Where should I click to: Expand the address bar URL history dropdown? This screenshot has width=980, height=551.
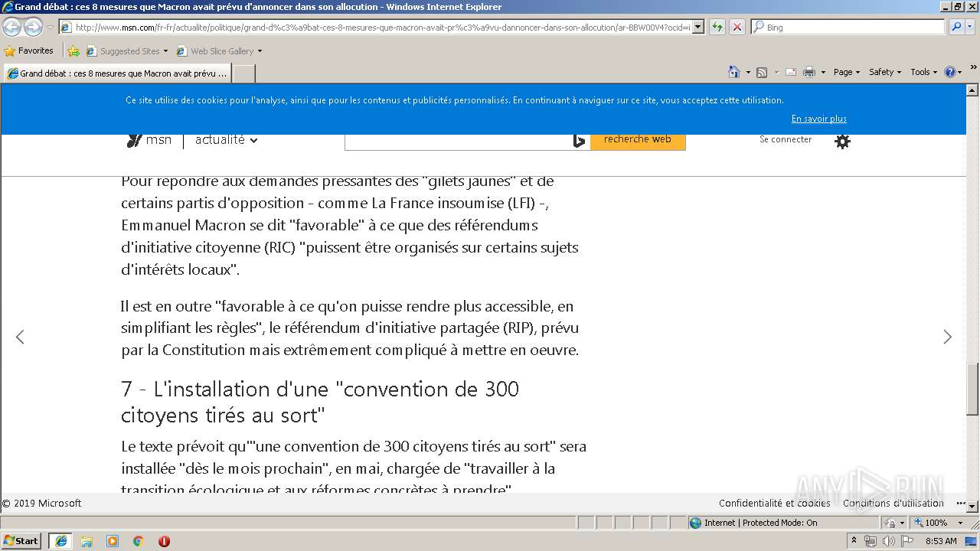pyautogui.click(x=697, y=28)
